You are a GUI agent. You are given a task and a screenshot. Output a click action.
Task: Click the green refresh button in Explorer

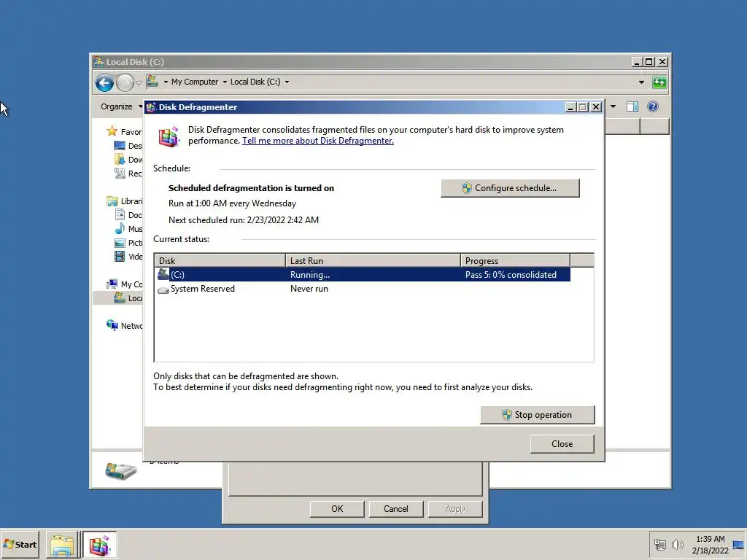(659, 82)
